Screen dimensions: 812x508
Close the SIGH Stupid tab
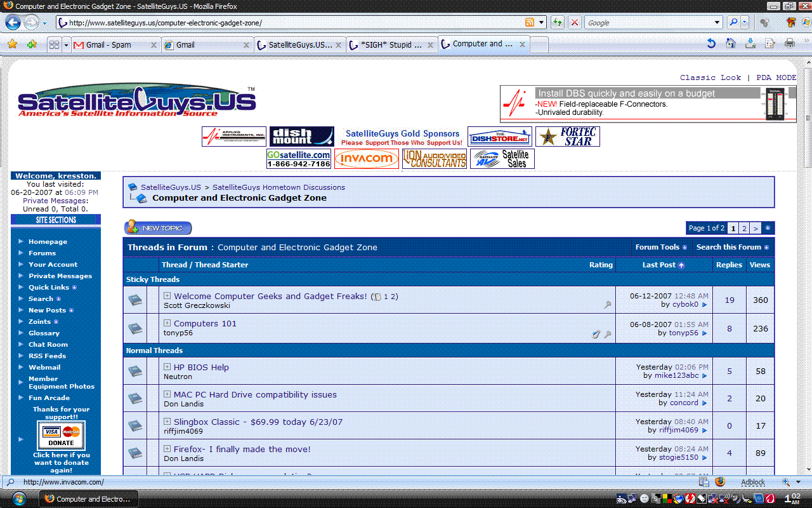[430, 45]
